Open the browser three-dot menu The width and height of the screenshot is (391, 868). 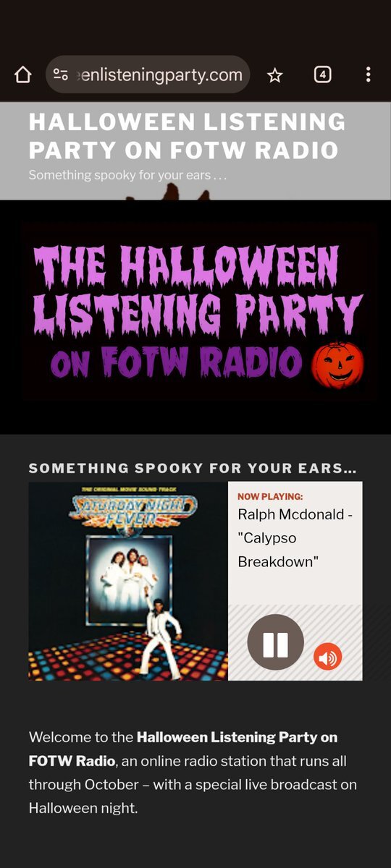368,75
